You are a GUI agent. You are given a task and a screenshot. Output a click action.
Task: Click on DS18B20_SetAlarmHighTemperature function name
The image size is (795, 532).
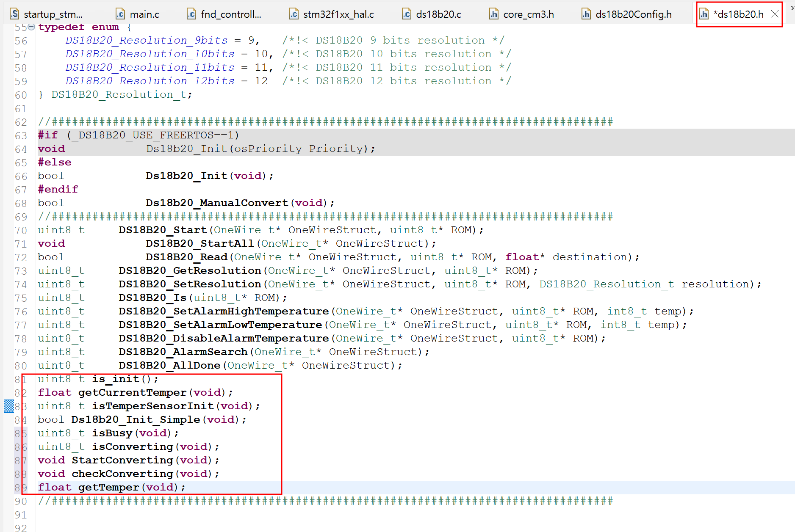(224, 311)
